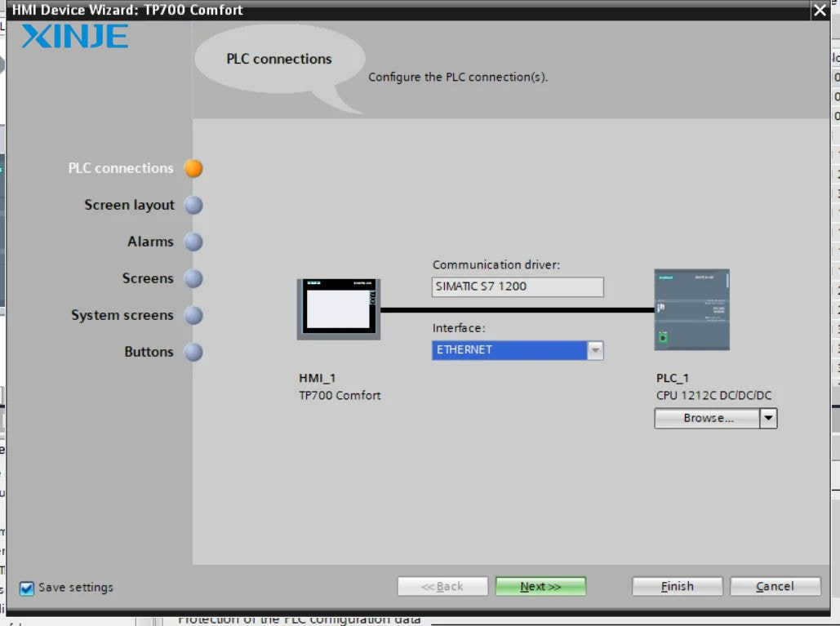
Task: Click the wizard title bar text
Action: [x=127, y=10]
